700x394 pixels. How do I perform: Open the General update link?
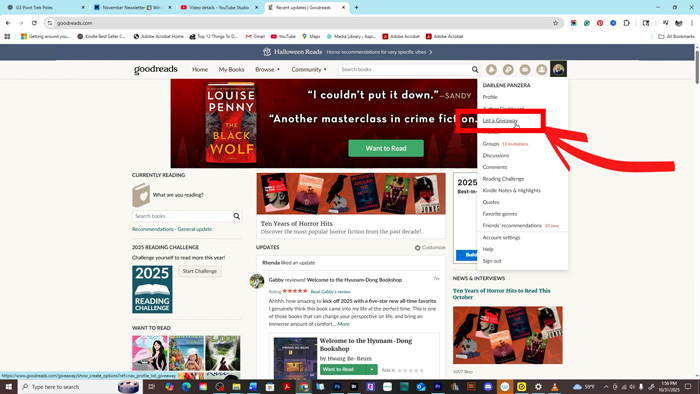pos(195,229)
